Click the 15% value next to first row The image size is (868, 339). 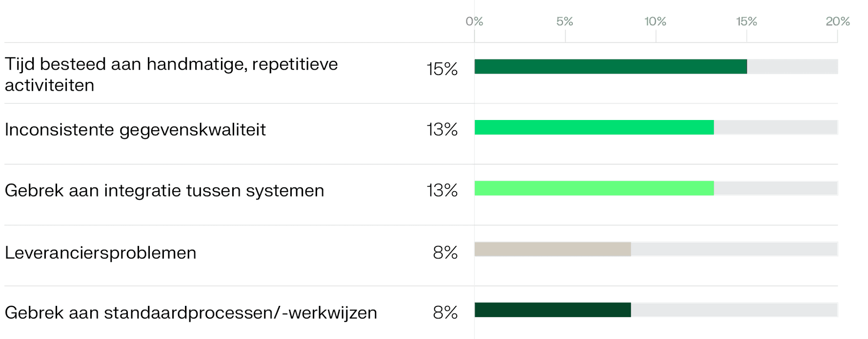(442, 69)
